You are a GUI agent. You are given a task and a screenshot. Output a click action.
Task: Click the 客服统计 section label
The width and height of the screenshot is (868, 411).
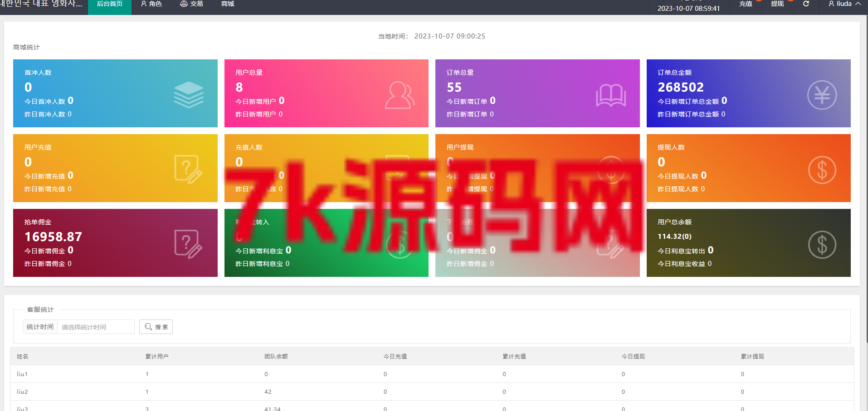click(x=40, y=309)
